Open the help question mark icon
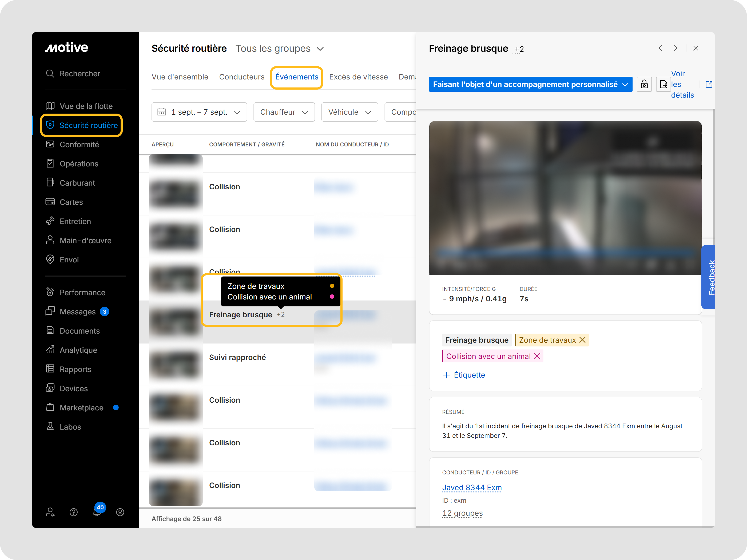 coord(74,512)
